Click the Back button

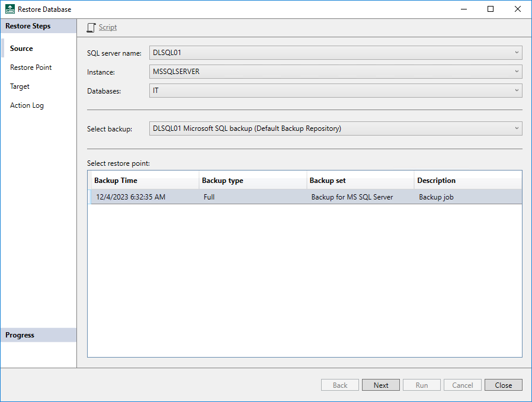click(x=339, y=385)
